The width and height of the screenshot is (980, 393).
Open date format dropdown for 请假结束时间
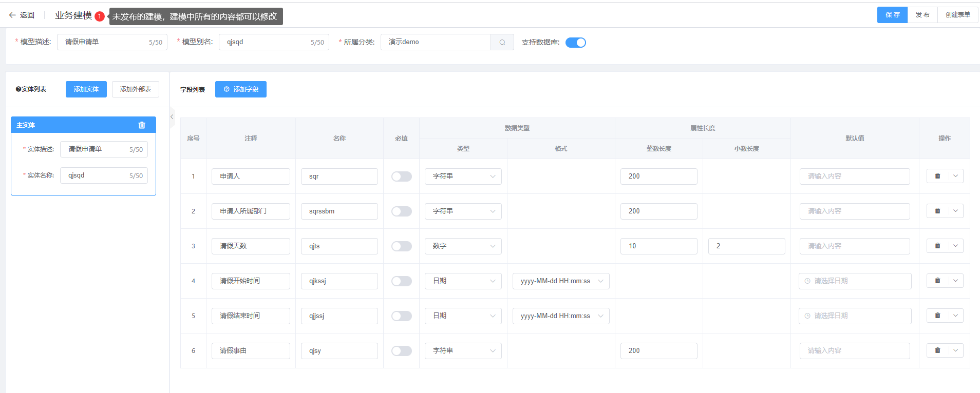561,316
